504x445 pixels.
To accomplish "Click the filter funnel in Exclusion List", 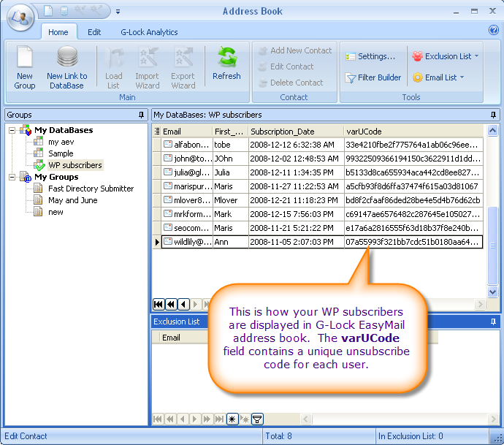I will (x=257, y=419).
